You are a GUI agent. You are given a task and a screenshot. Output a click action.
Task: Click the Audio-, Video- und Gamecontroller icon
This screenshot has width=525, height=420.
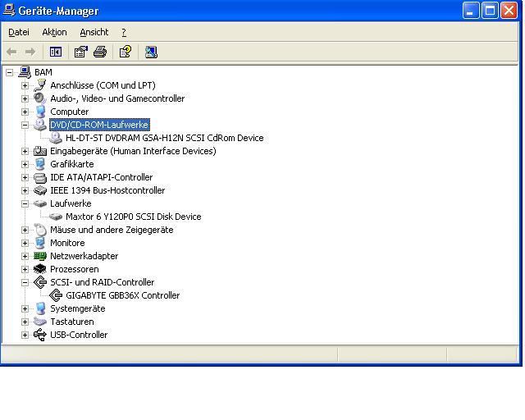pos(40,98)
